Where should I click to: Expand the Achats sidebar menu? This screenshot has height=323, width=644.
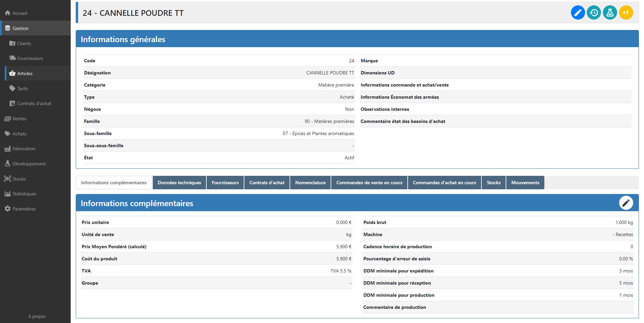click(x=35, y=133)
